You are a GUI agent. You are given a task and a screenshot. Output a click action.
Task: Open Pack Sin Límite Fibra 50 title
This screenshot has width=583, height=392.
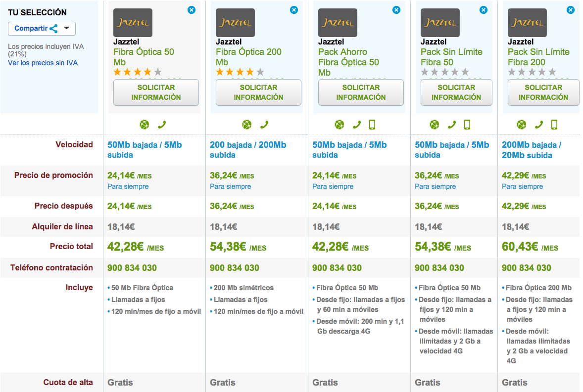(x=451, y=57)
